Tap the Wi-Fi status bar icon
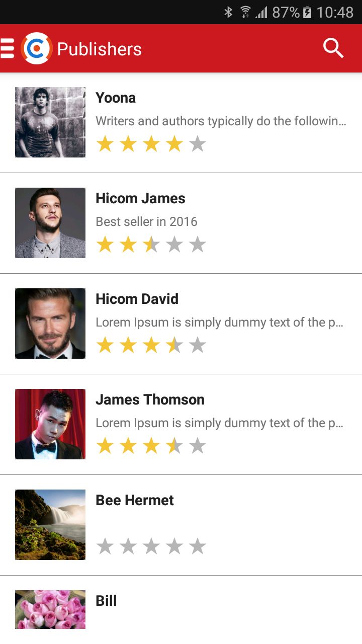The image size is (362, 644). [x=245, y=12]
